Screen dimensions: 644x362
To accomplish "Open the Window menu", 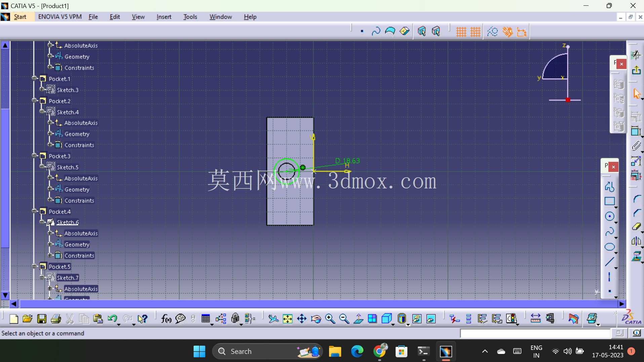I will click(x=220, y=17).
